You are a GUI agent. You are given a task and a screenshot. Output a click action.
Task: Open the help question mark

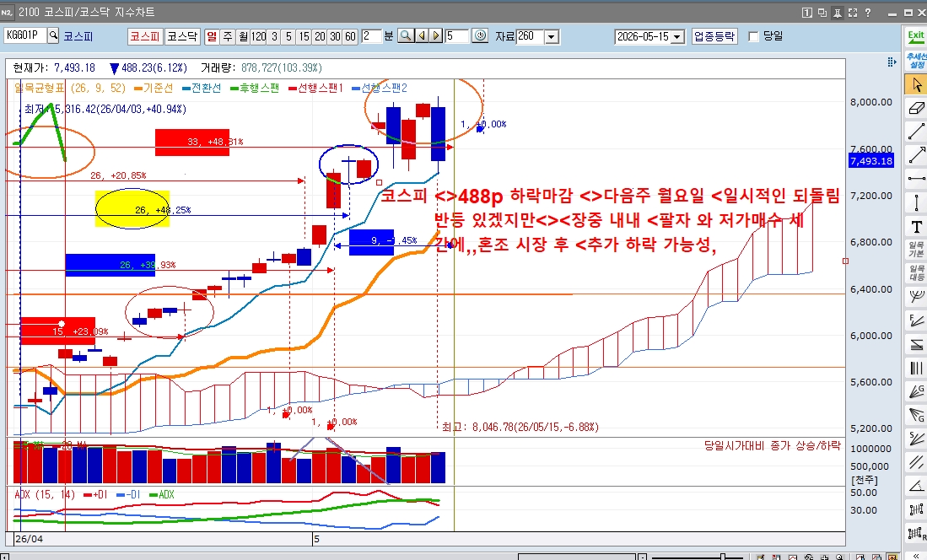point(868,13)
